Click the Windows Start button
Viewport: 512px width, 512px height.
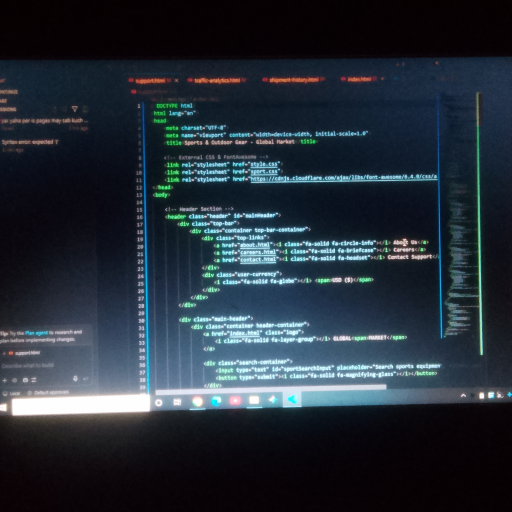[3, 408]
